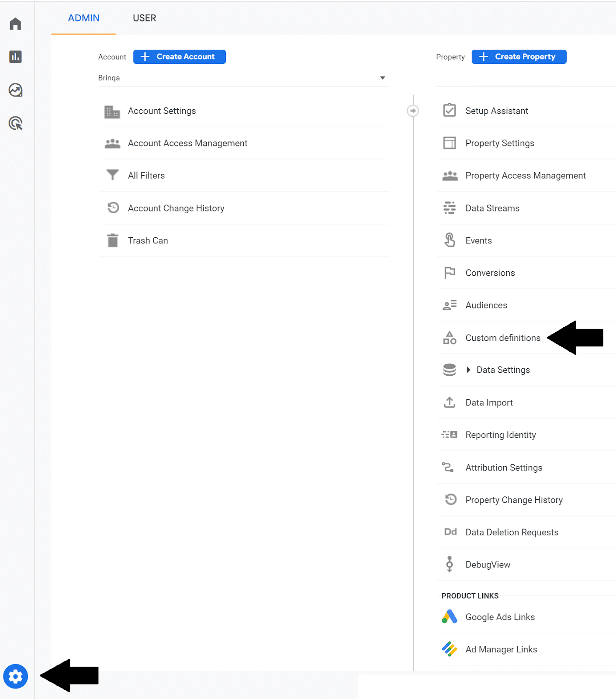Click the Attribution Settings path icon

(448, 467)
